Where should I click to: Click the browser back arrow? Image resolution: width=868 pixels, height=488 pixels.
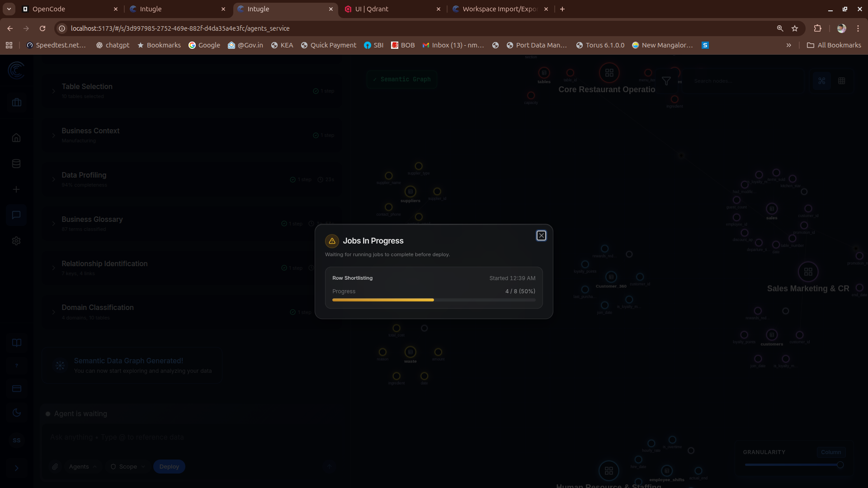tap(10, 28)
